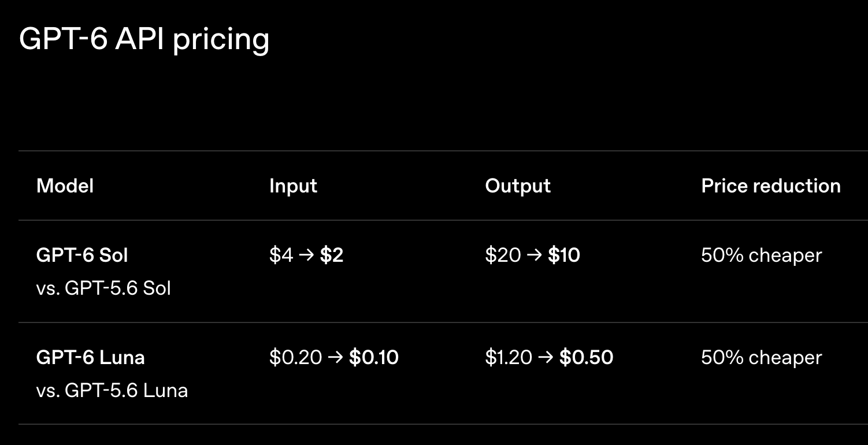
Task: Click GPT-6 Sol output price $10
Action: pyautogui.click(x=564, y=255)
